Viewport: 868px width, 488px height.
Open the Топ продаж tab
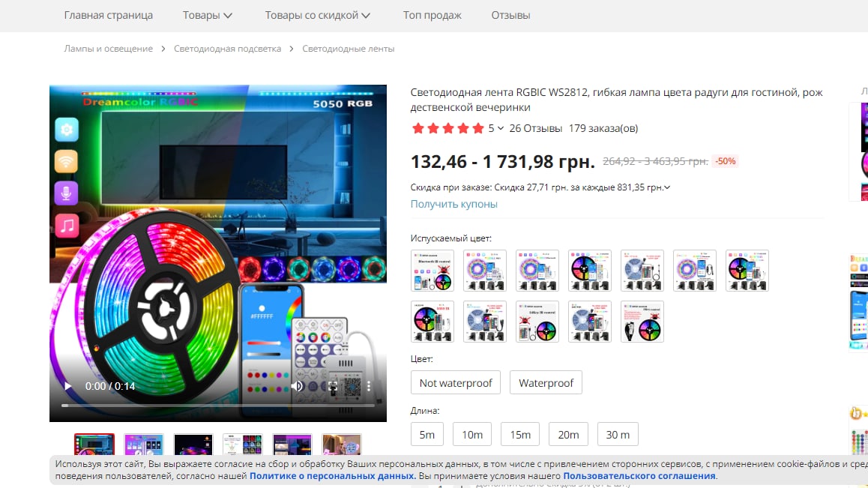click(432, 16)
